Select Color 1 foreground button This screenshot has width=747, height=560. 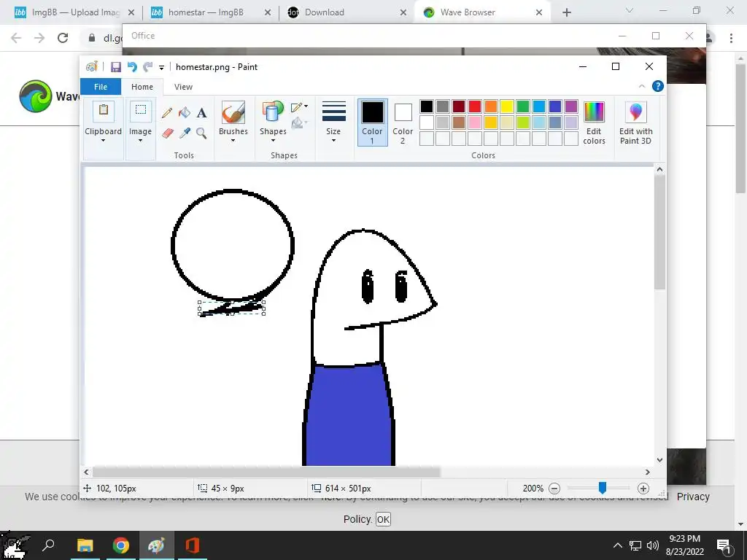[372, 122]
